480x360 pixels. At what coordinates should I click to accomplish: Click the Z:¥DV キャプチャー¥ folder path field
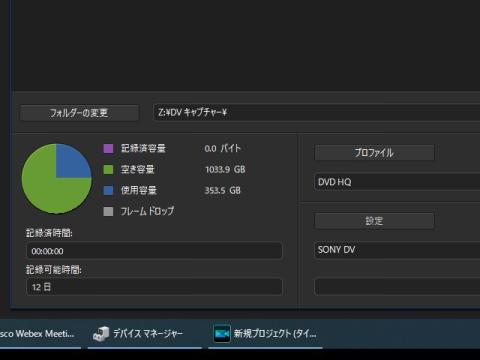click(x=317, y=112)
